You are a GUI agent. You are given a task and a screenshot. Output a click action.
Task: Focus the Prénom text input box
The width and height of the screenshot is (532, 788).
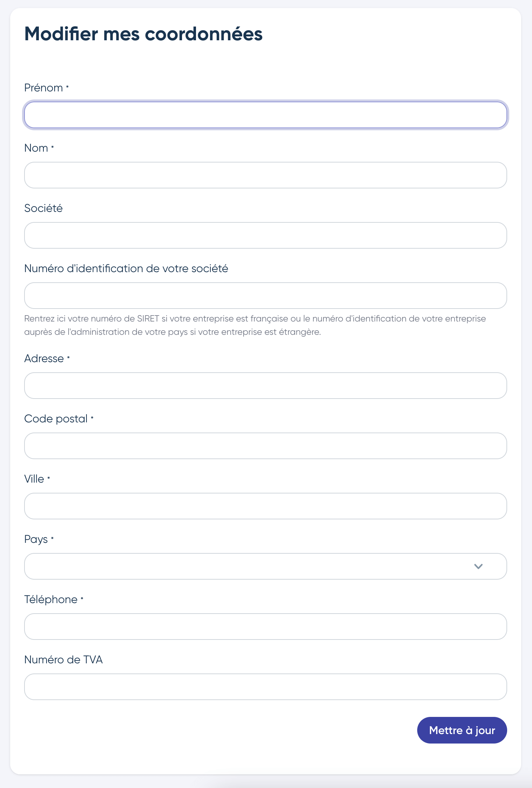[266, 115]
